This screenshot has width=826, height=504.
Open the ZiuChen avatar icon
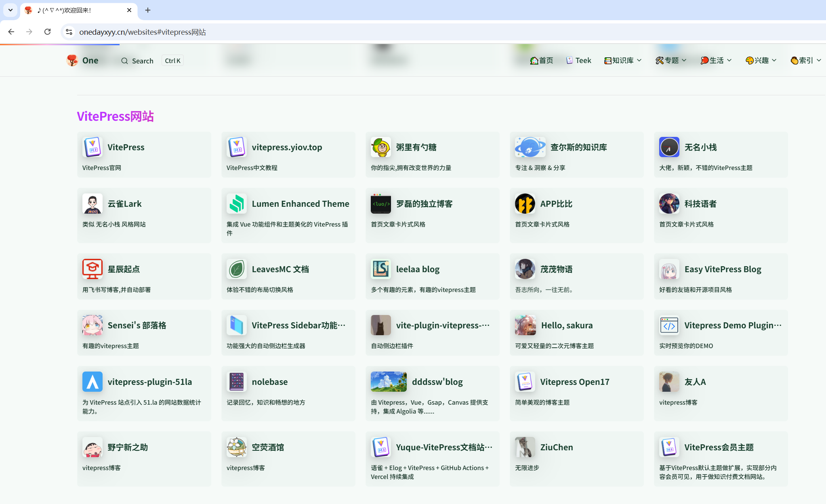(x=525, y=447)
